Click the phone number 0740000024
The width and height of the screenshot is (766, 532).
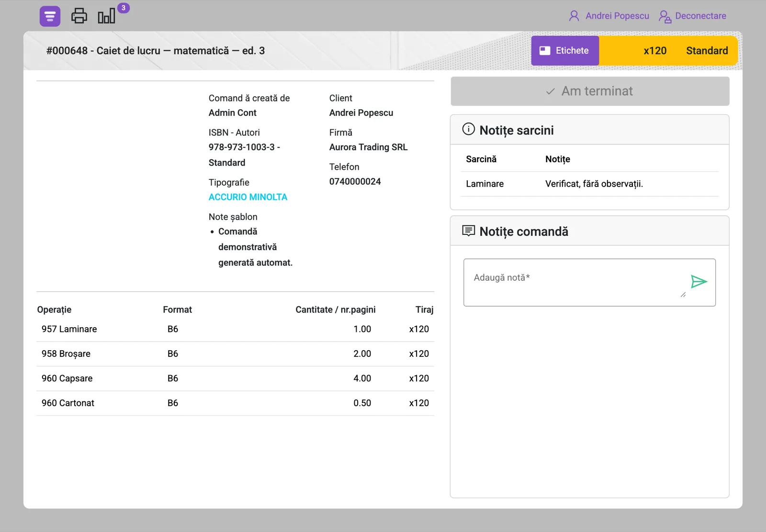(x=355, y=182)
